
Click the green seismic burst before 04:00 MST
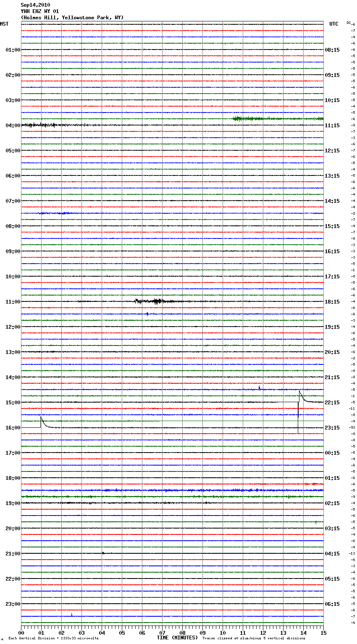coord(278,119)
